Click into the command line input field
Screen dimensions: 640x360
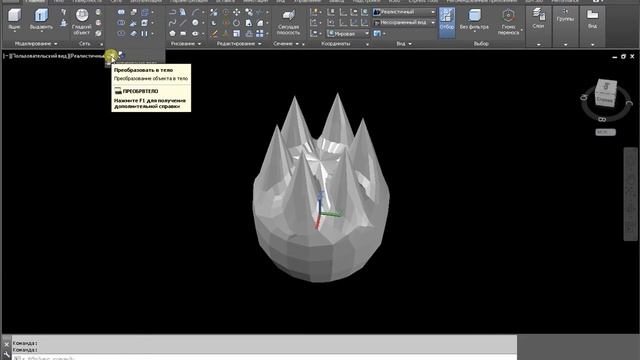pos(264,358)
